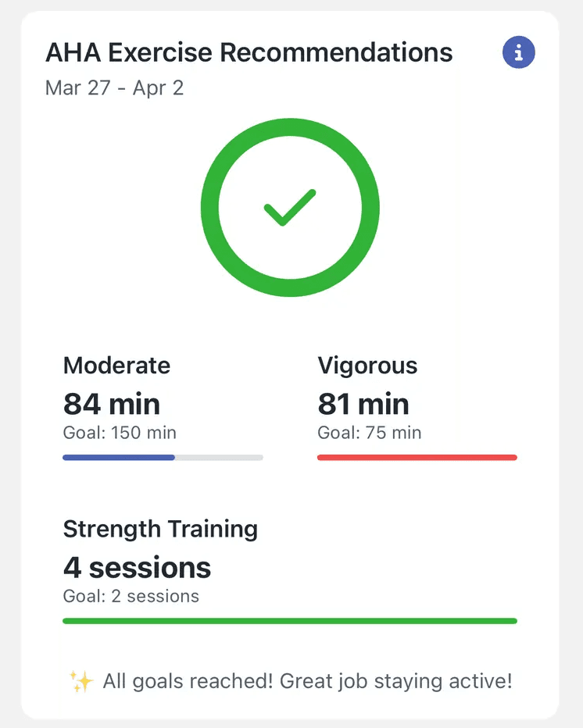583x728 pixels.
Task: Expand the Strength Training details
Action: coord(160,529)
